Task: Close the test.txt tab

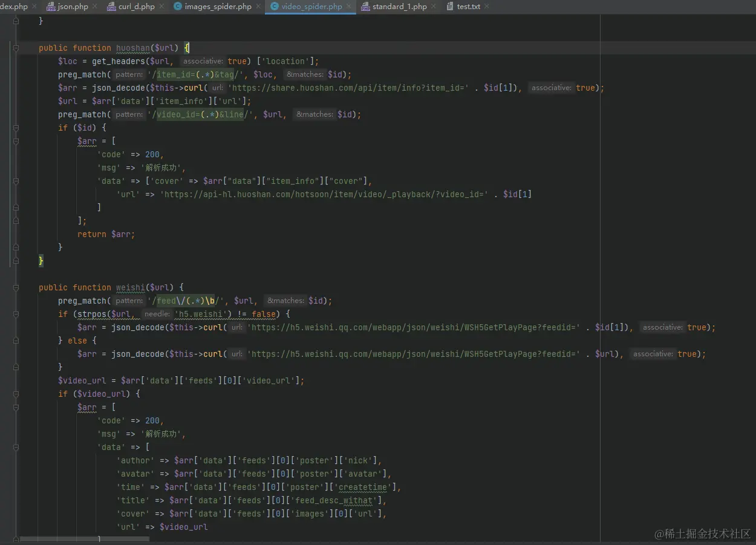Action: pyautogui.click(x=487, y=7)
